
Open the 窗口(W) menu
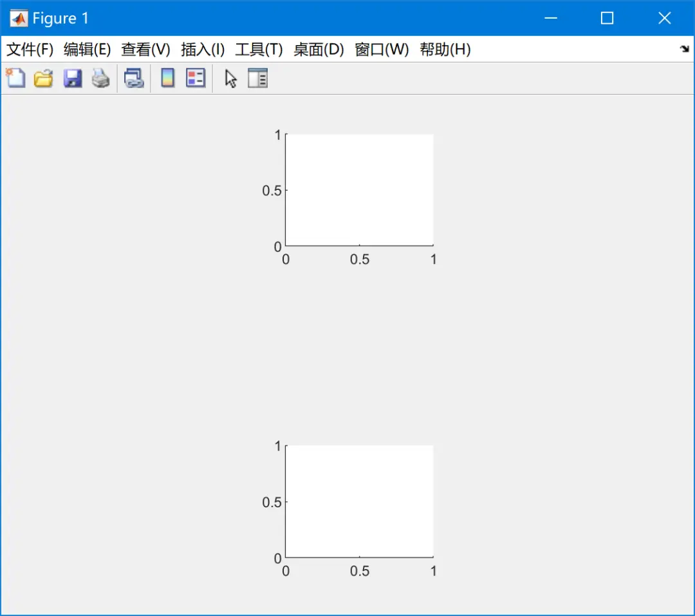(x=382, y=49)
